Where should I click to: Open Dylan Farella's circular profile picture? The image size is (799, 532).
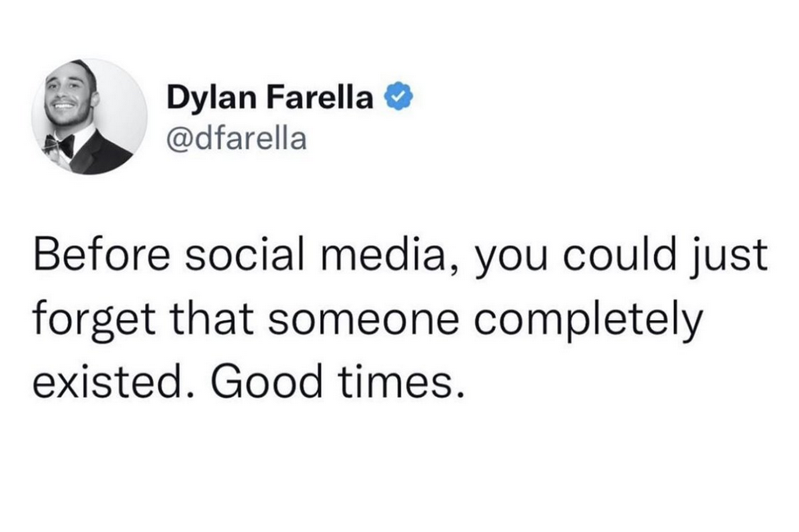90,117
